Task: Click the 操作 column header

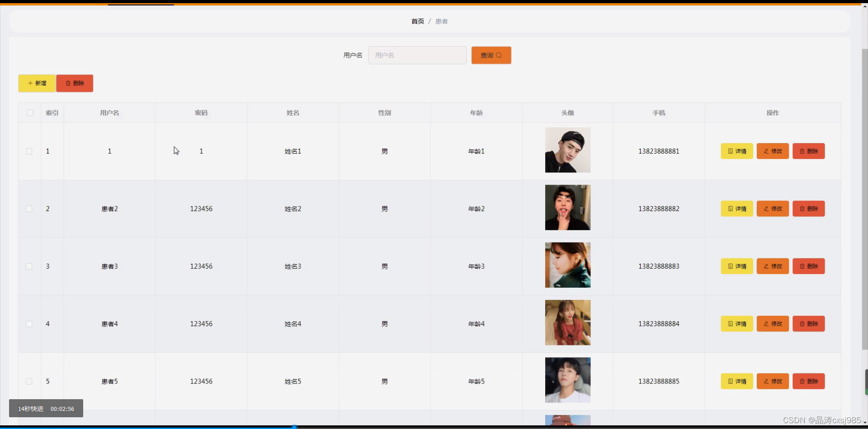Action: point(773,113)
